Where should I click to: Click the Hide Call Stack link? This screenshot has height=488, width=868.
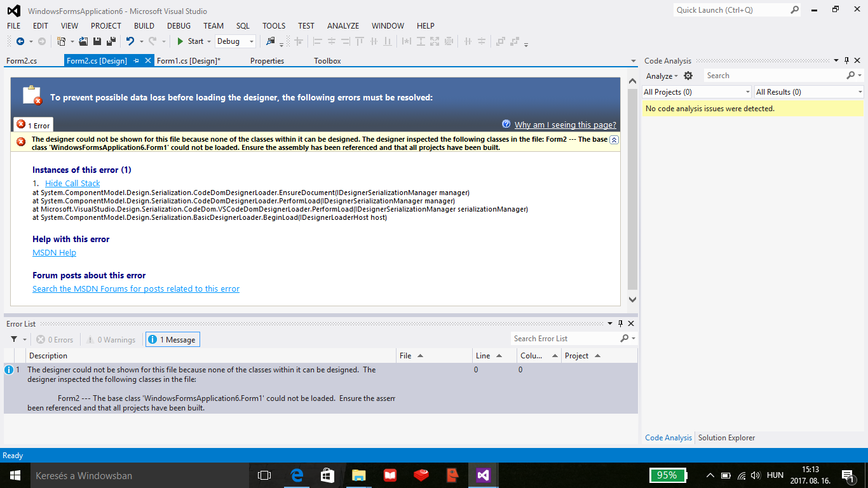(72, 183)
